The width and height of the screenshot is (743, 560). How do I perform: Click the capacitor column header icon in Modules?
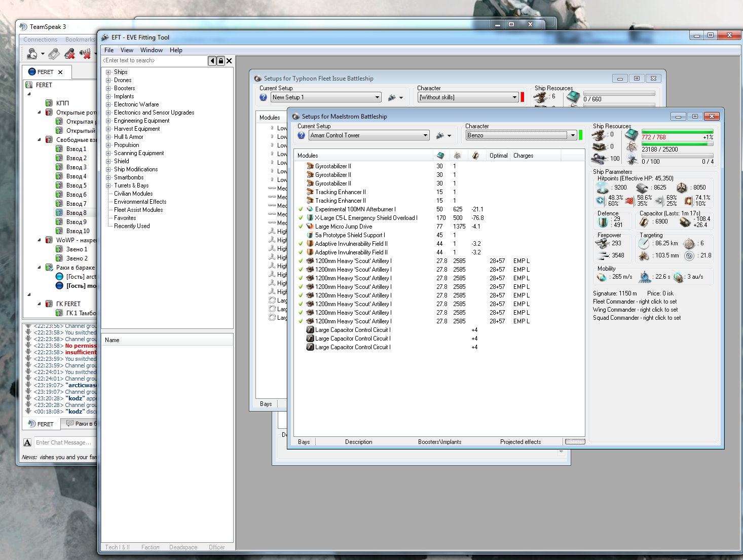(x=475, y=156)
